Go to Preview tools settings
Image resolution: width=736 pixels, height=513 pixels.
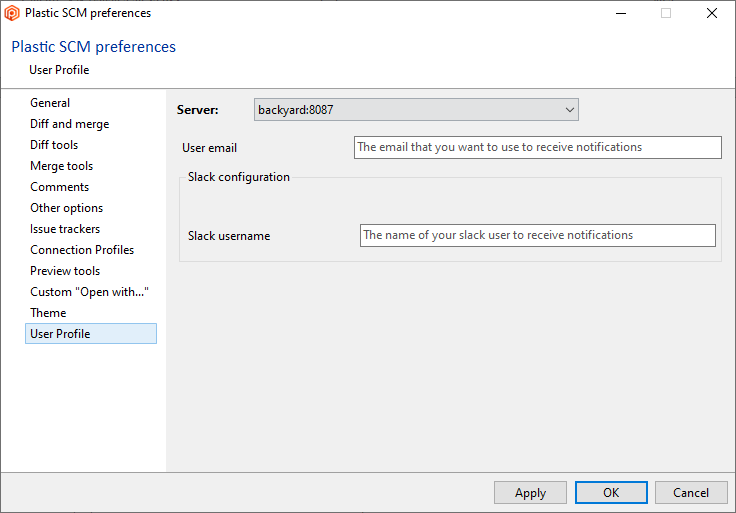[65, 271]
